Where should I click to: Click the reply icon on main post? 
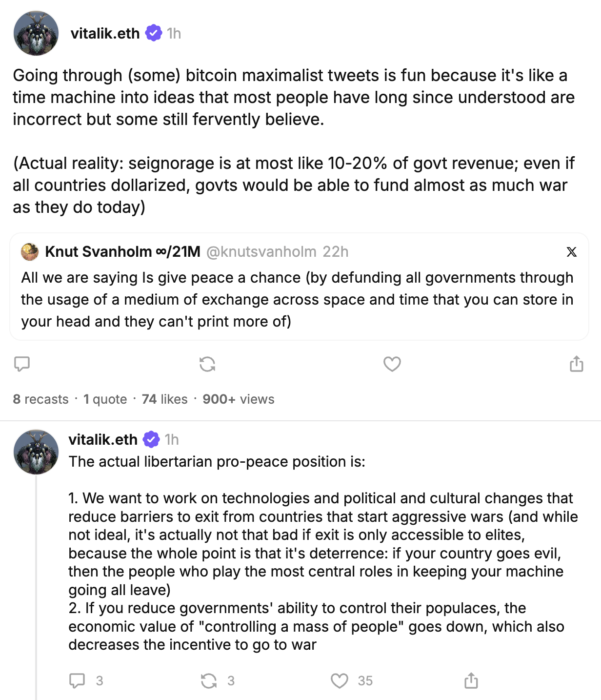22,364
